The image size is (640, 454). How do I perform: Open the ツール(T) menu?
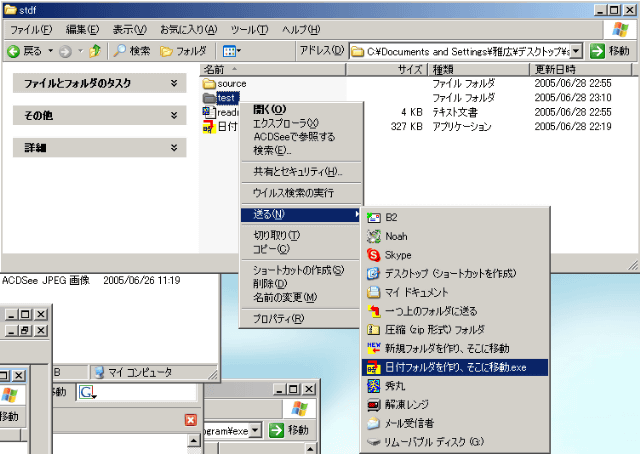pyautogui.click(x=248, y=30)
